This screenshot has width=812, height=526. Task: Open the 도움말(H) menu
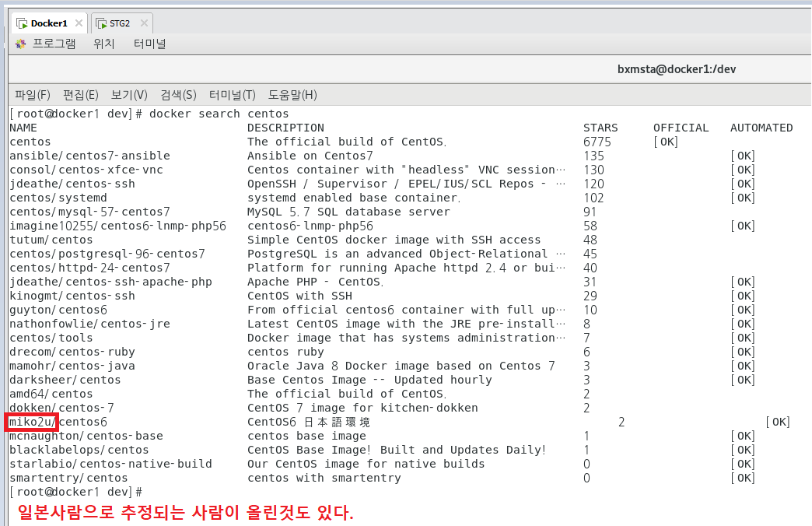coord(292,95)
